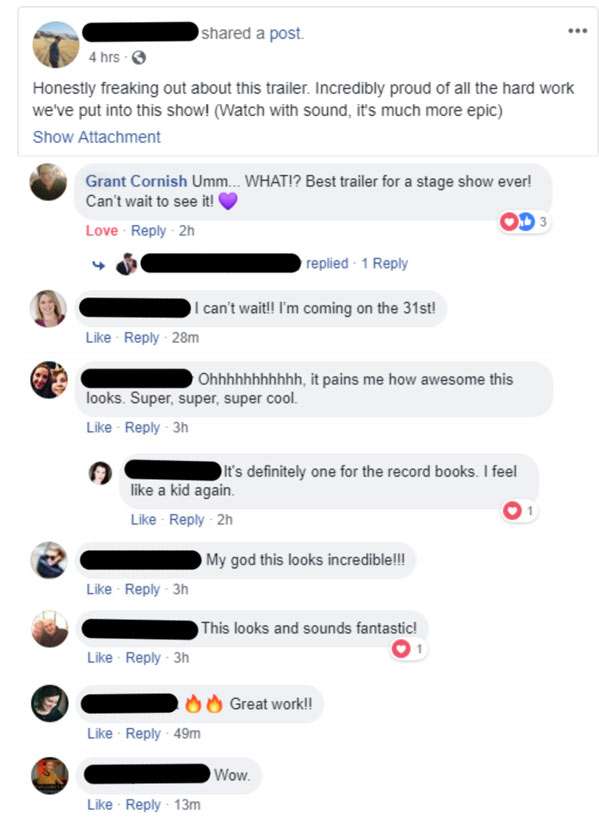This screenshot has width=599, height=821.
Task: Click the reply arrow icon beside 'replied'
Action: click(98, 265)
